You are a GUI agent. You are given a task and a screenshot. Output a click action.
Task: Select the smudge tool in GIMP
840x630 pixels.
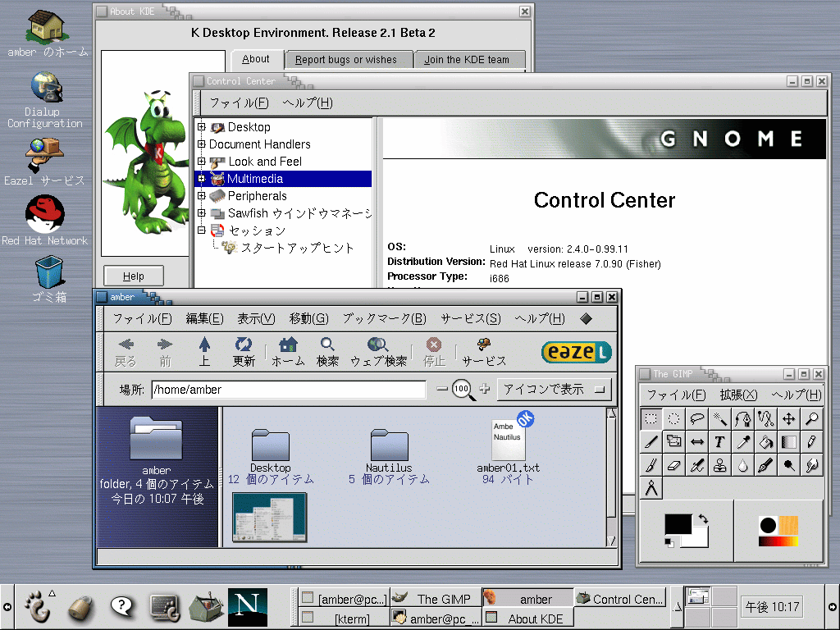[x=812, y=465]
